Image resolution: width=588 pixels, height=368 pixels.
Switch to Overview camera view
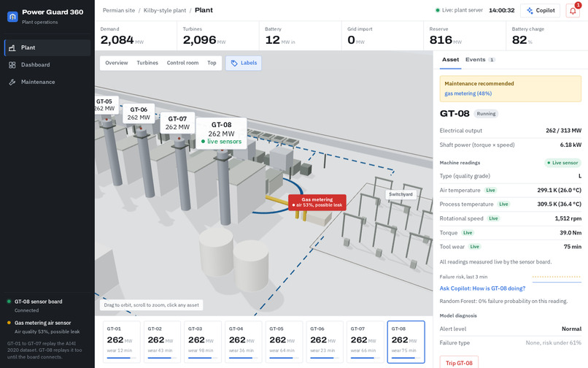[116, 63]
